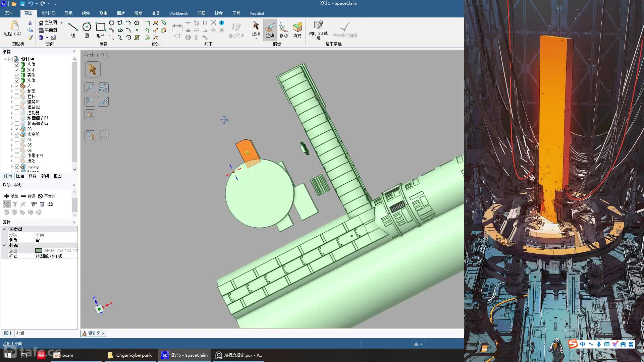Uncheck the 太空舱 visibility checkbox
This screenshot has width=644, height=362.
(x=17, y=134)
